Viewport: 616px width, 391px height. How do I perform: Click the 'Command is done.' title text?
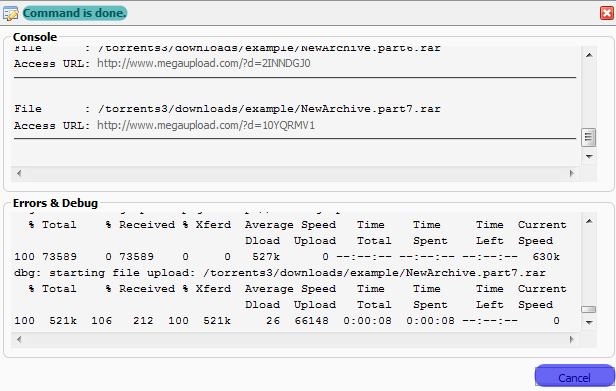75,13
